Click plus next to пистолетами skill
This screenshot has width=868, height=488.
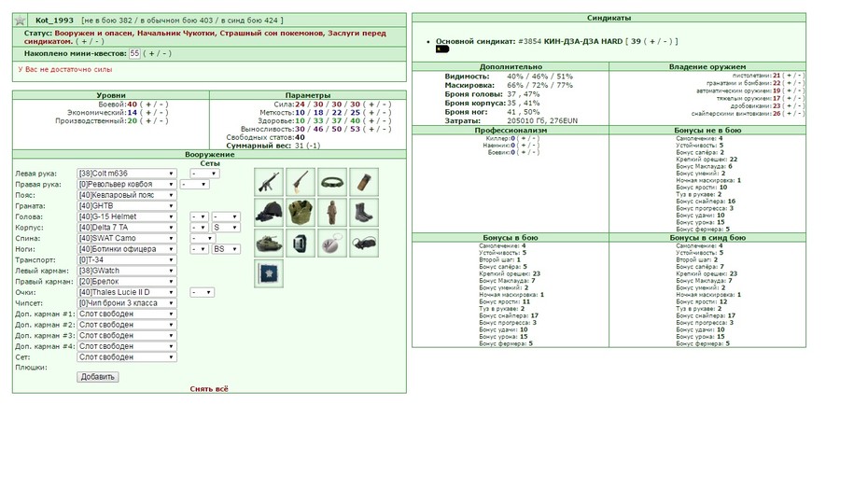click(789, 76)
